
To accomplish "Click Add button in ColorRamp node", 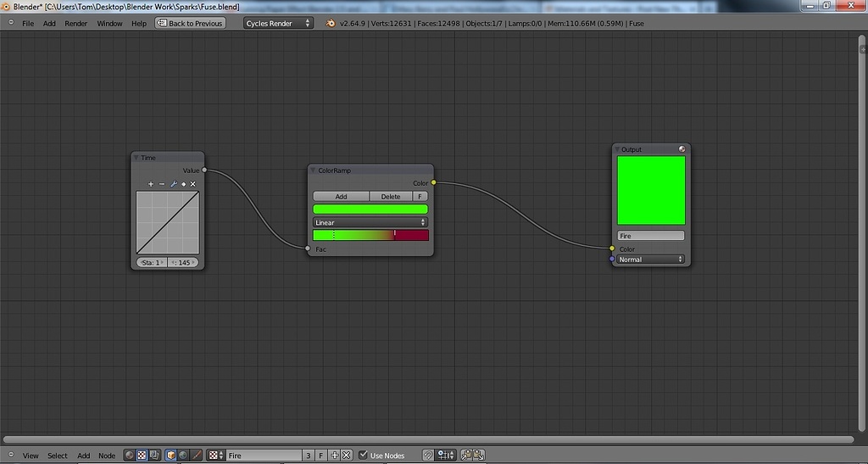I will pos(341,197).
